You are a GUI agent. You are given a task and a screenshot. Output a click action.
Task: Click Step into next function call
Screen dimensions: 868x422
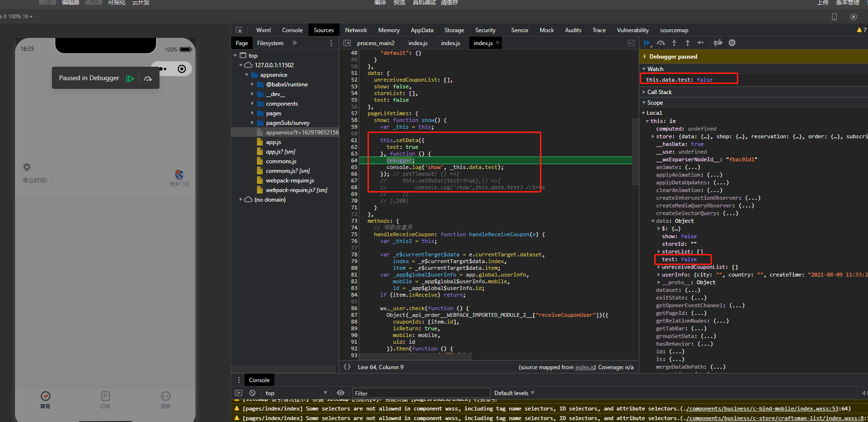tap(674, 43)
